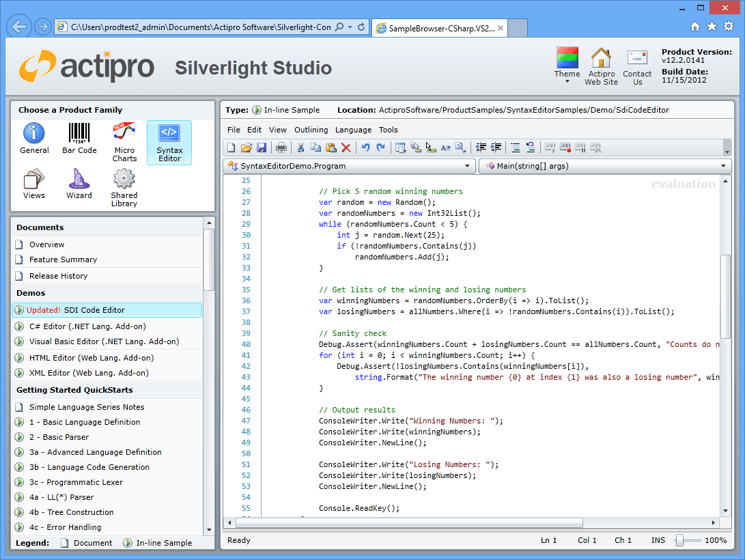This screenshot has width=745, height=560.
Task: Open the View menu
Action: [277, 130]
